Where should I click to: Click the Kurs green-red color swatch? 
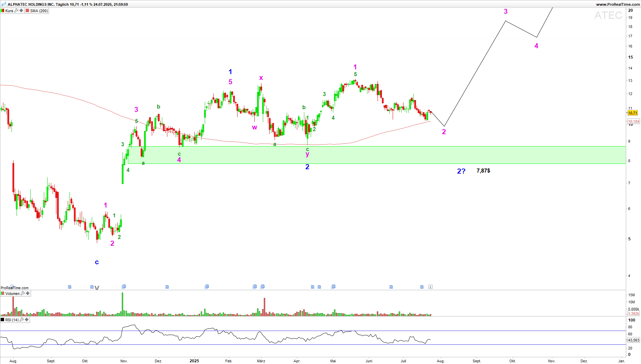(2, 11)
